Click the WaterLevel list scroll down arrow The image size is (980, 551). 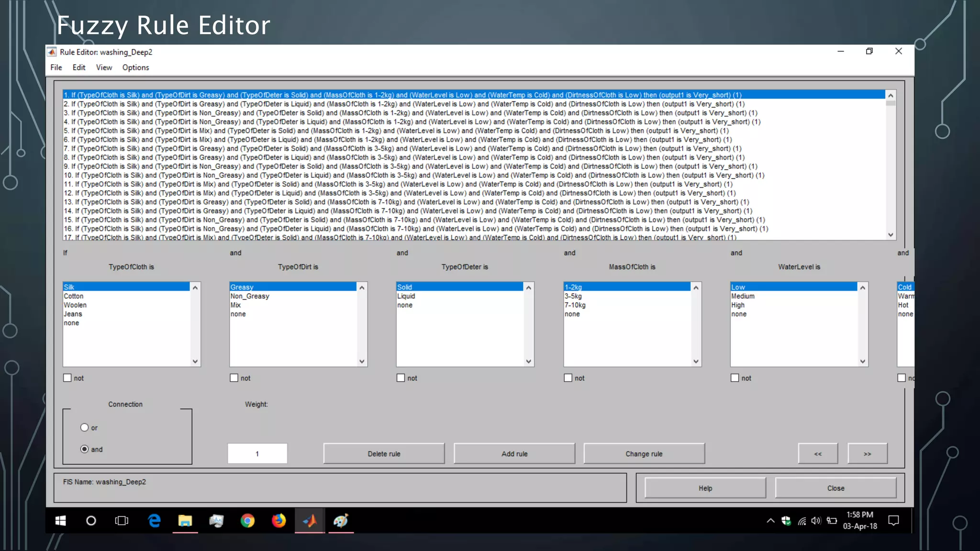[863, 362]
